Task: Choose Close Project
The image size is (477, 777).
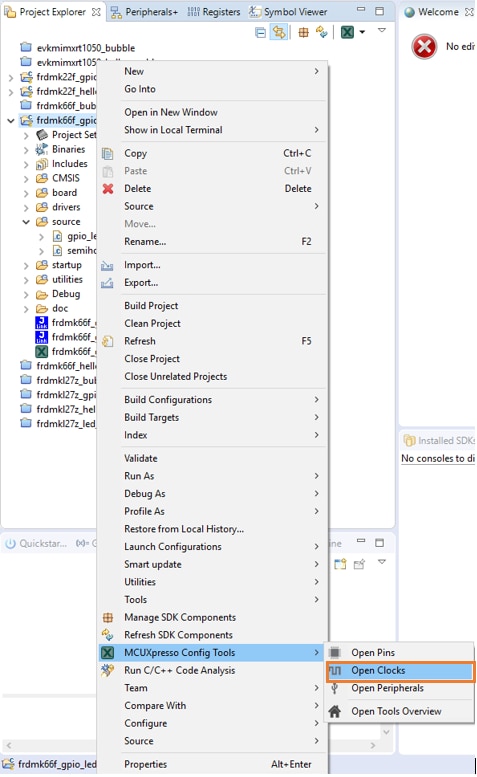Action: [212, 359]
